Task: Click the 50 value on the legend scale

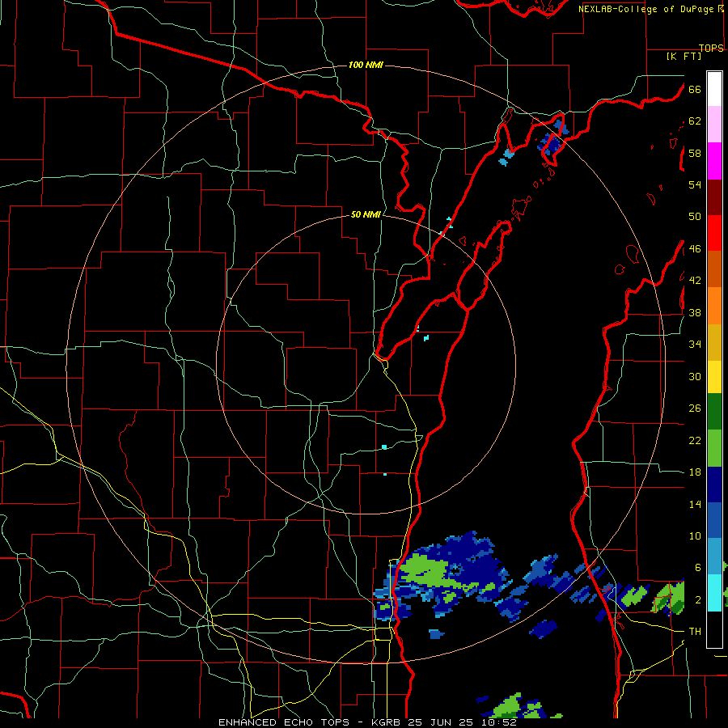Action: coord(695,217)
